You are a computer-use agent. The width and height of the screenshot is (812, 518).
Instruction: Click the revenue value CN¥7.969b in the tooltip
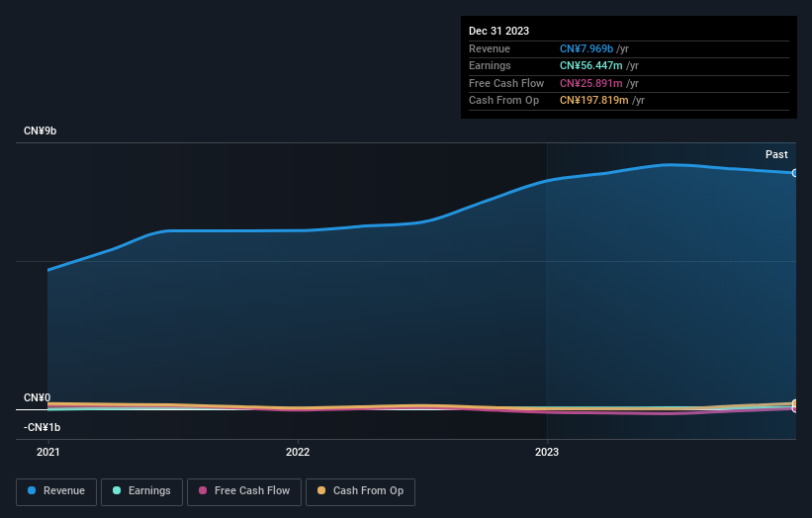tap(586, 48)
